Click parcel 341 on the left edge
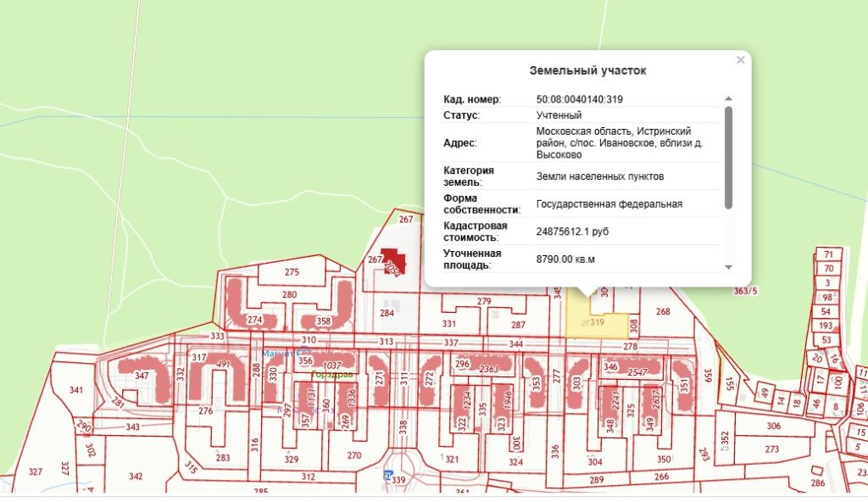The height and width of the screenshot is (502, 868). click(77, 390)
